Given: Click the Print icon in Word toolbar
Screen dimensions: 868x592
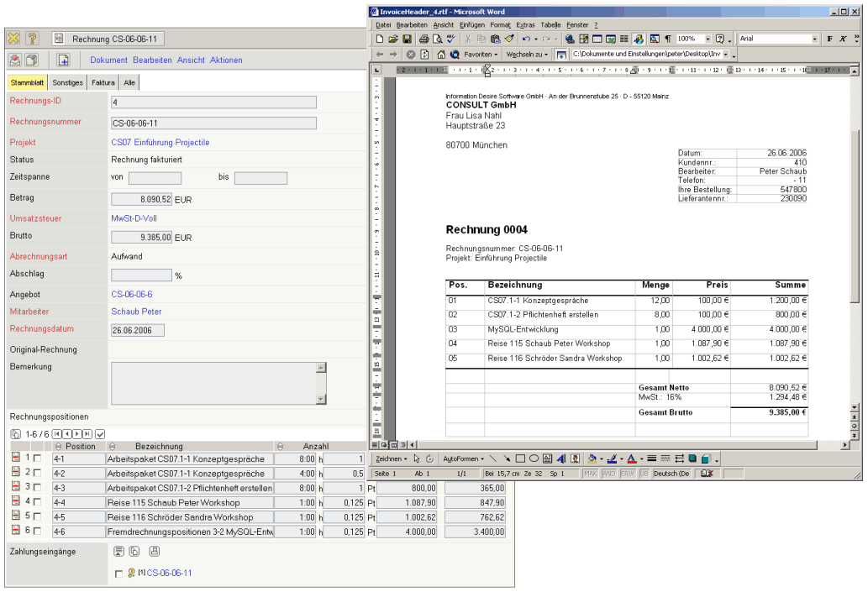Looking at the screenshot, I should [x=424, y=39].
